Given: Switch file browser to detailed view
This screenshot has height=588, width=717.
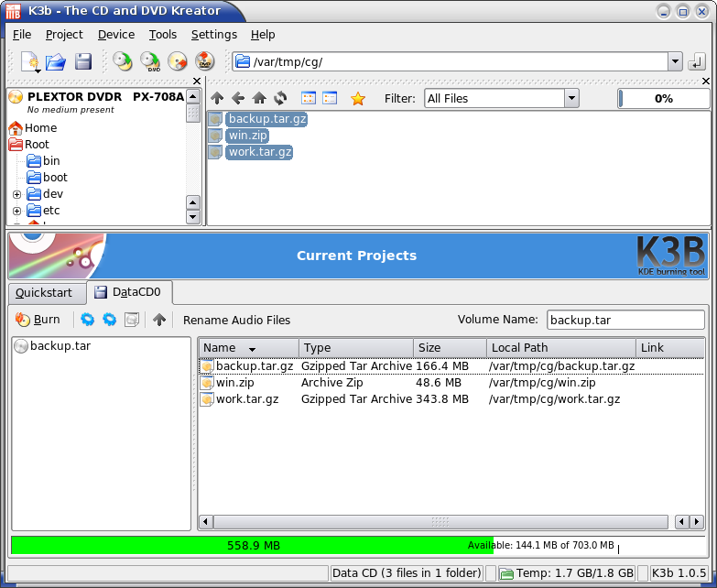Looking at the screenshot, I should [330, 98].
